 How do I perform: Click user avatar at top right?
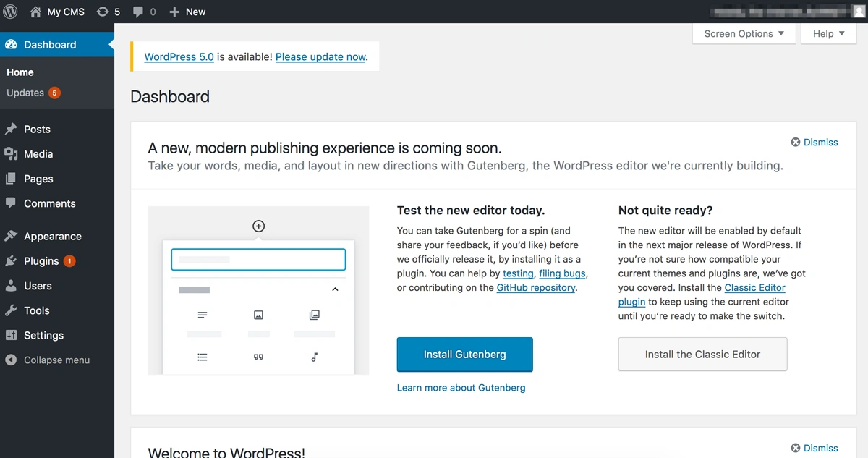[x=859, y=12]
